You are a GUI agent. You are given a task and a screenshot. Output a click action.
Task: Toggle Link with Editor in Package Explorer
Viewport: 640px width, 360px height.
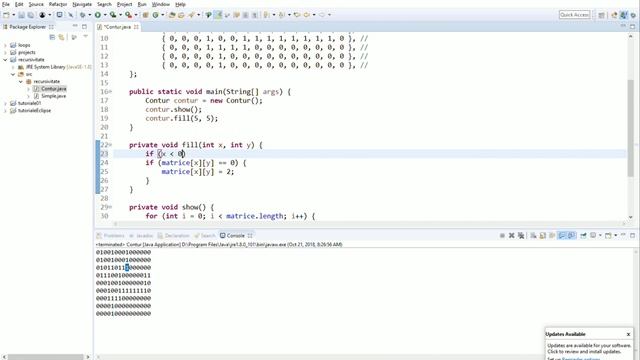[62, 37]
